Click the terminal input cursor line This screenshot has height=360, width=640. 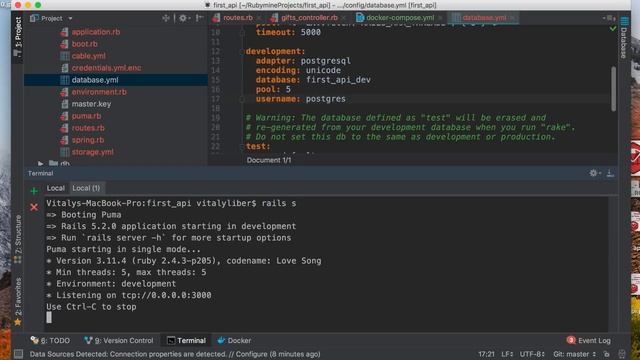pos(49,318)
